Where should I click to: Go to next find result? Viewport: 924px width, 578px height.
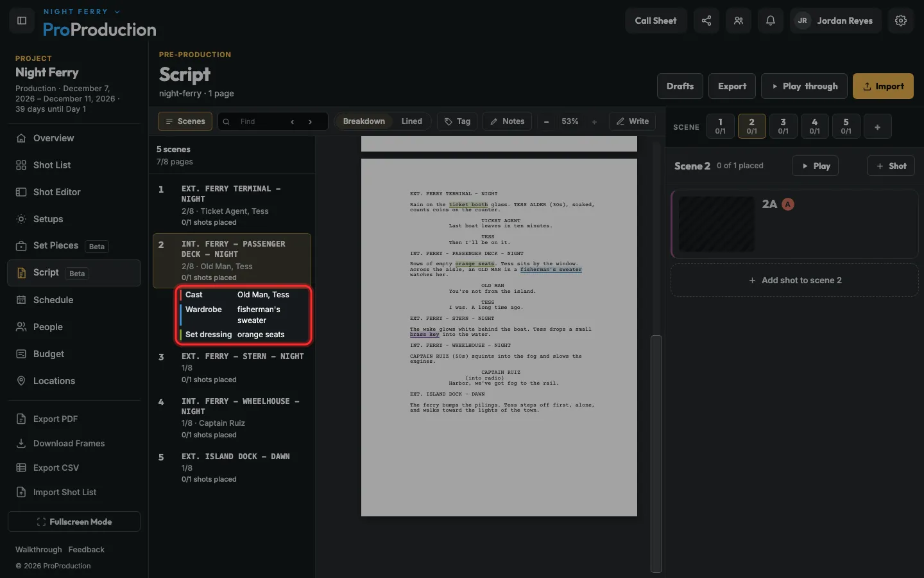coord(311,121)
